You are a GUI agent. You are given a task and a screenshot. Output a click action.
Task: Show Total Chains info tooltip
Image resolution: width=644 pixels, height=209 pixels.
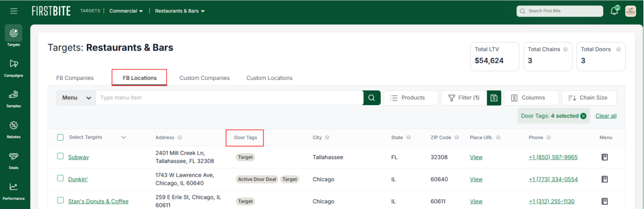(565, 49)
